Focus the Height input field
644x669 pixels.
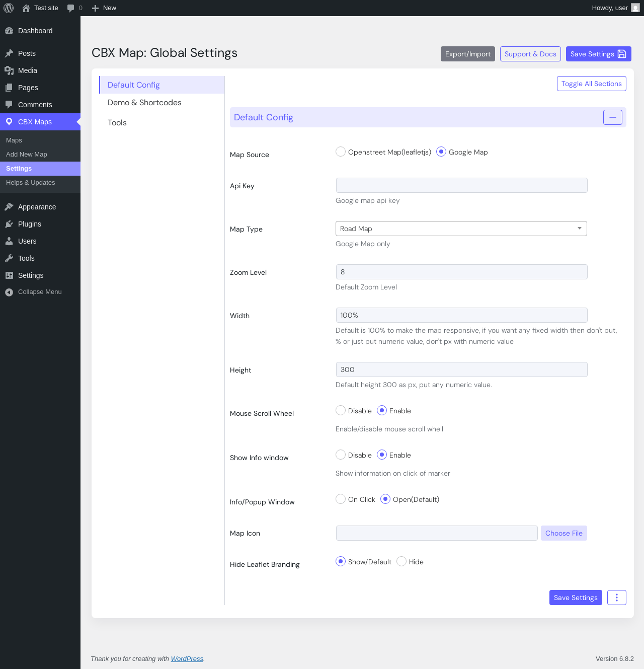coord(462,369)
